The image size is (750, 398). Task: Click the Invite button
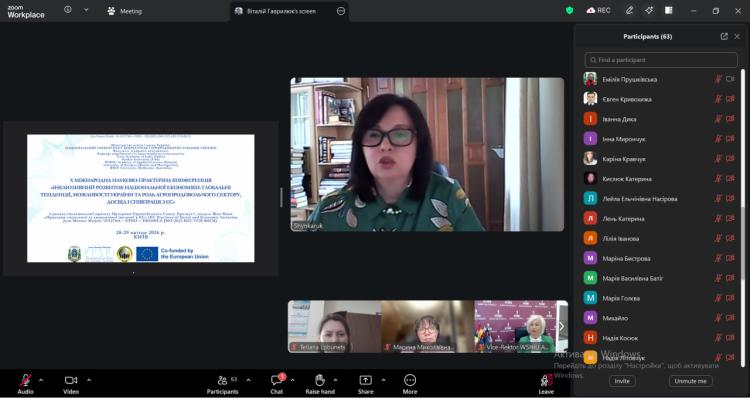tap(622, 381)
